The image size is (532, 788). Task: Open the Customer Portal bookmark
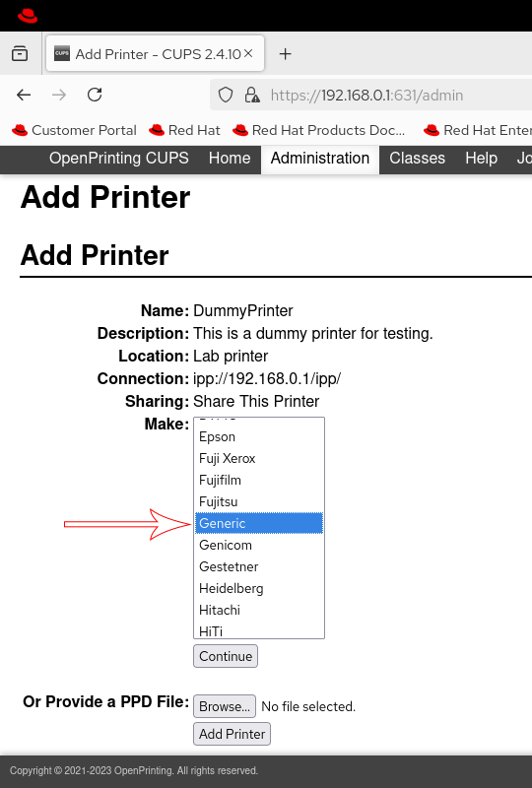click(x=74, y=130)
